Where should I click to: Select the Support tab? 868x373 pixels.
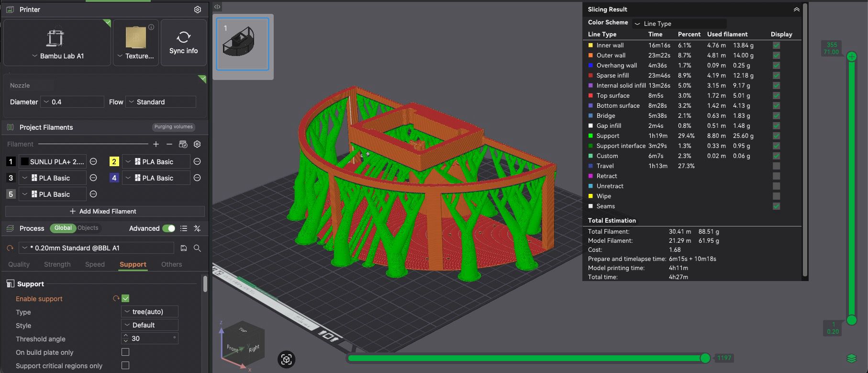tap(133, 264)
